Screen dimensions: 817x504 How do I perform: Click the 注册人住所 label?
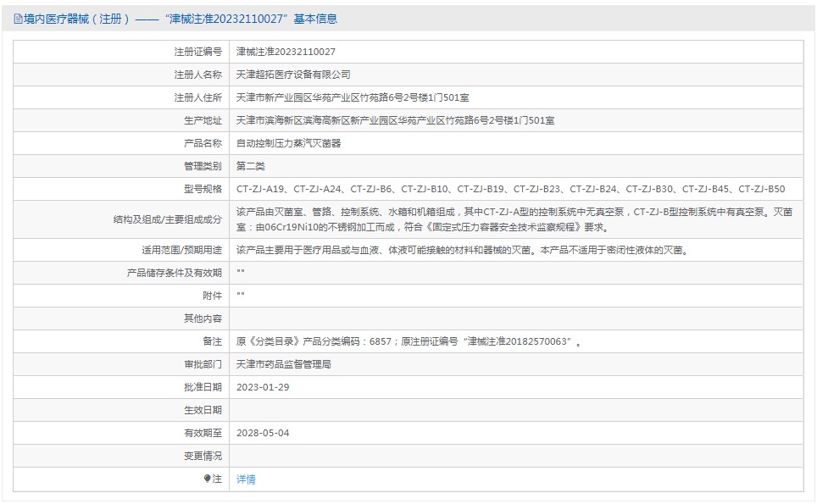tap(198, 97)
